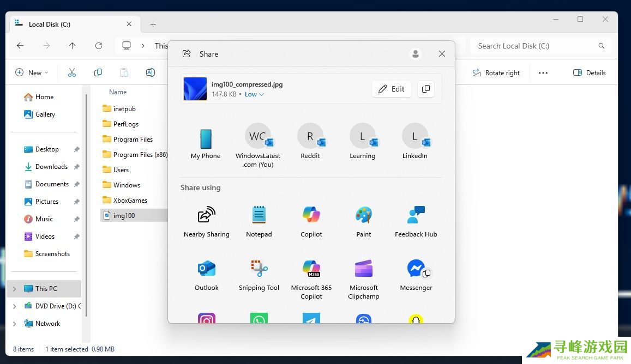Share the image to Paint
The image size is (631, 364).
click(x=363, y=222)
